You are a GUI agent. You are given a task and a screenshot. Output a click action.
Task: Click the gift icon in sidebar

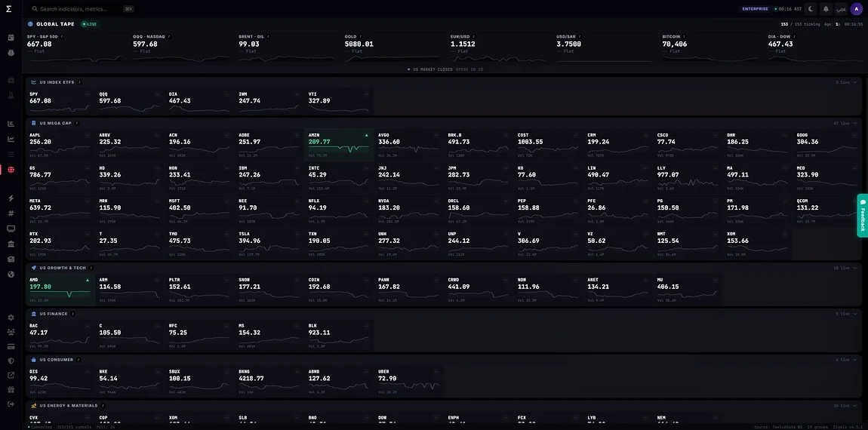pos(11,389)
